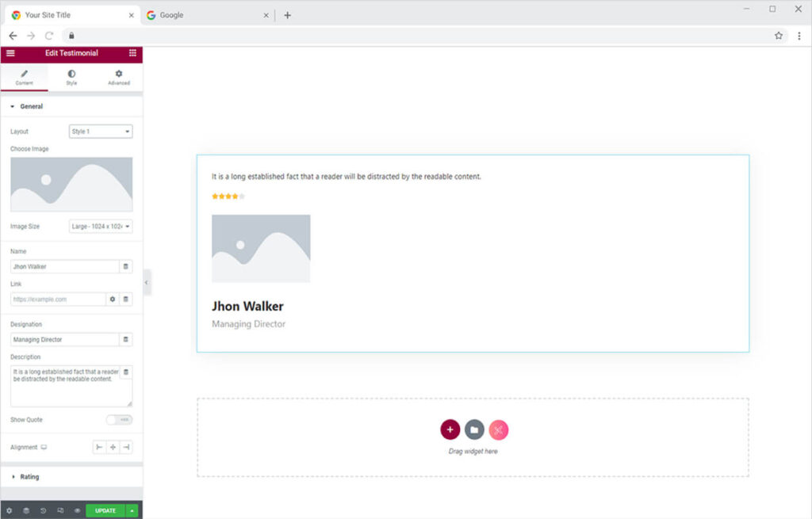Click dynamic tags icon beside Name field
This screenshot has width=812, height=519.
point(125,267)
